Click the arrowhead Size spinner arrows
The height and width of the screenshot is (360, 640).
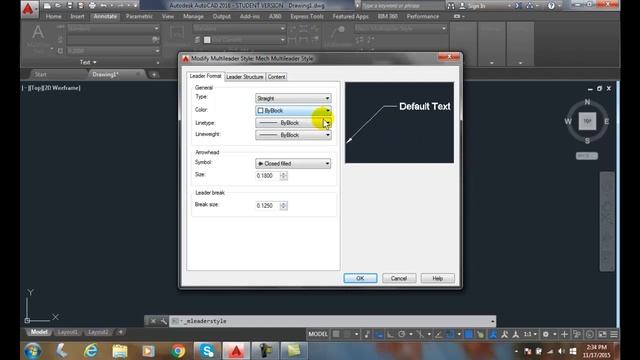tap(284, 176)
